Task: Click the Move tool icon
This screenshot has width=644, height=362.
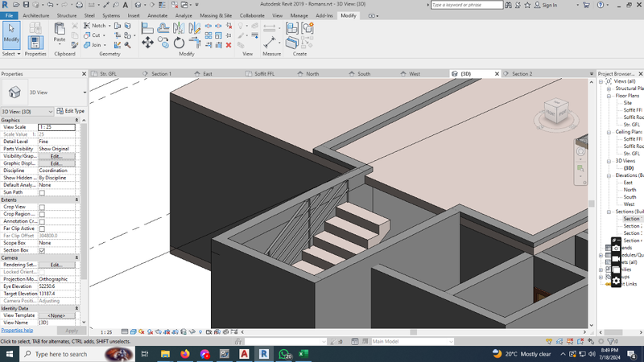Action: coord(147,43)
